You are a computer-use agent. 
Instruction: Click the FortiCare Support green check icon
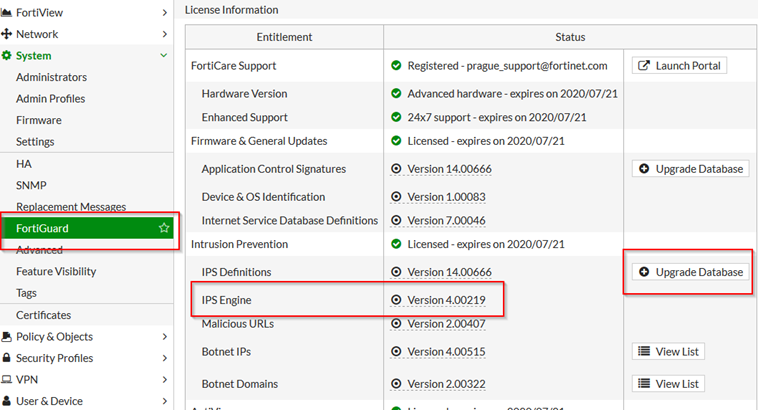point(397,66)
